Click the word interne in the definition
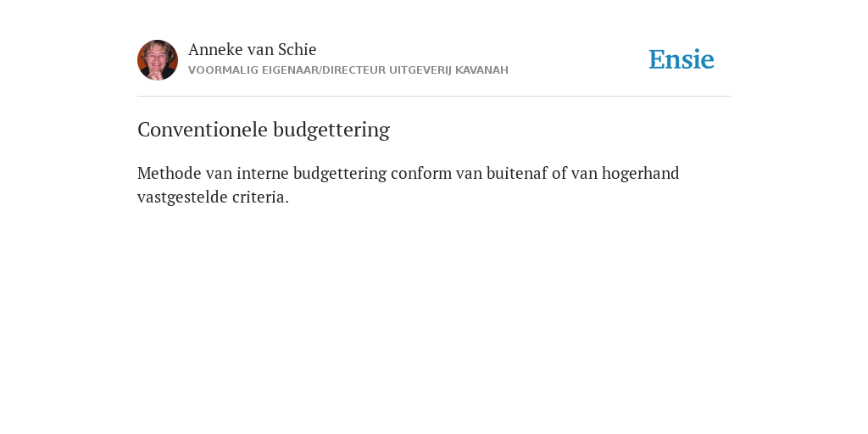Viewport: 868px width, 434px height. pos(263,173)
